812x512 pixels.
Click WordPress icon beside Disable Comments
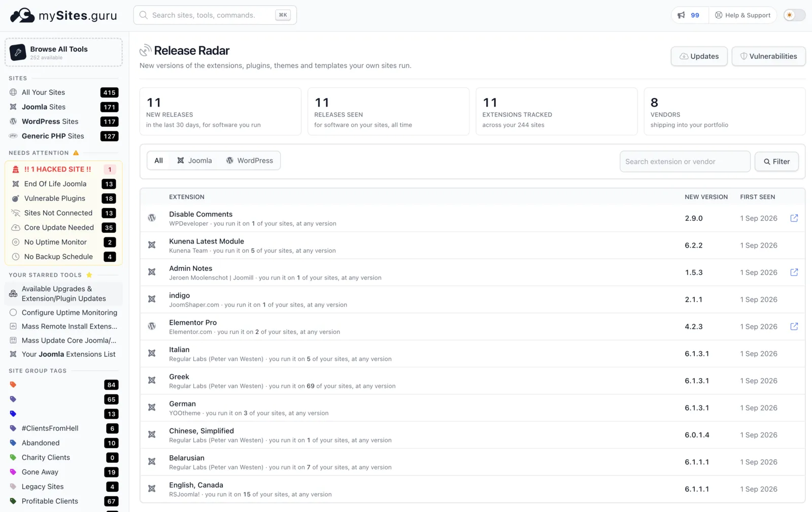pyautogui.click(x=152, y=218)
